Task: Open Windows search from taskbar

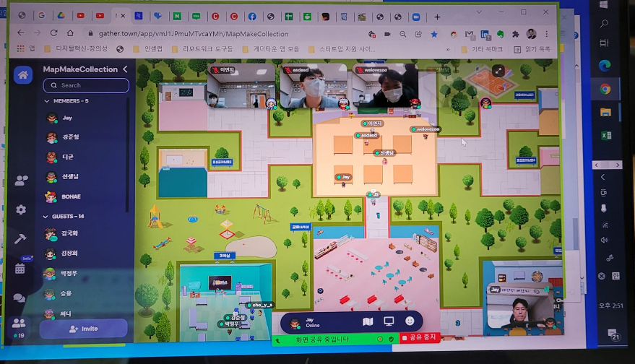Action: tap(604, 23)
